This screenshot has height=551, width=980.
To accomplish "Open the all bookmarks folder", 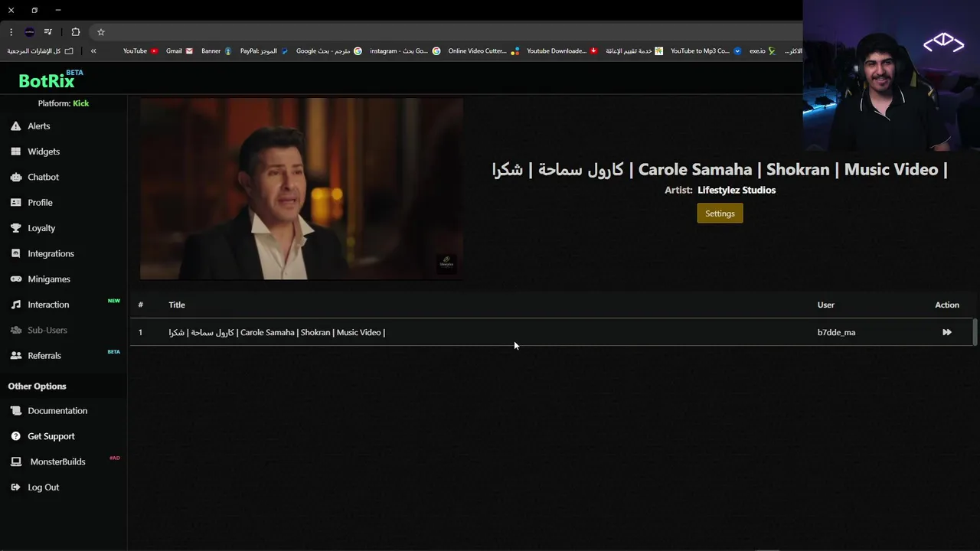I will pyautogui.click(x=41, y=51).
